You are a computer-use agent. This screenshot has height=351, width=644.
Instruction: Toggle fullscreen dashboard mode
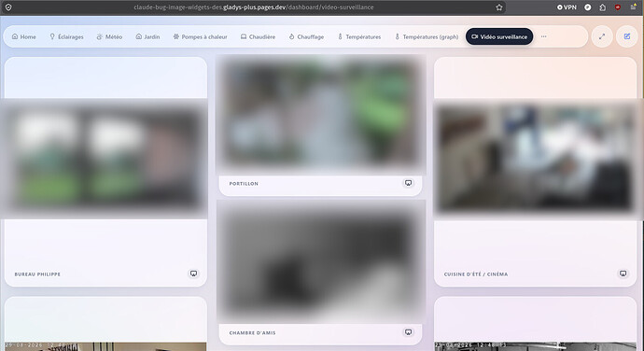coord(602,36)
